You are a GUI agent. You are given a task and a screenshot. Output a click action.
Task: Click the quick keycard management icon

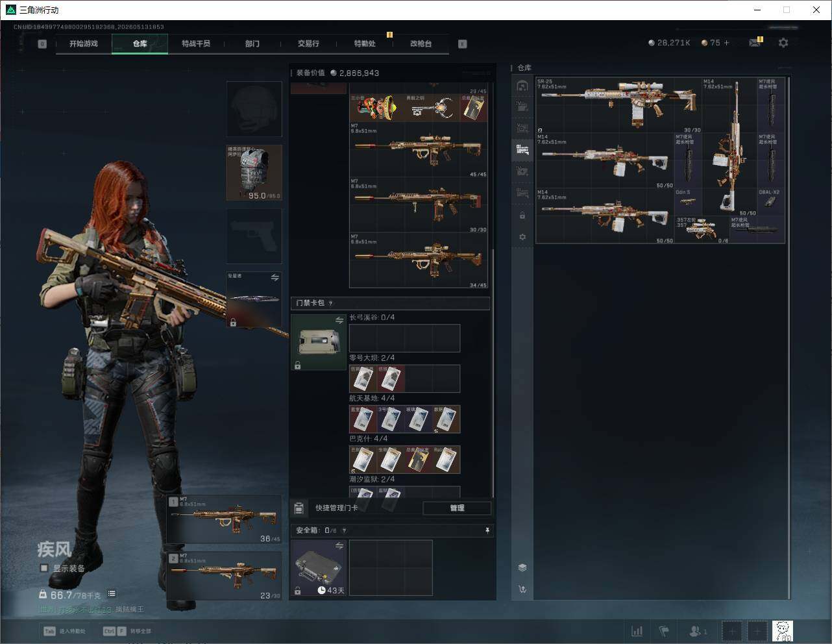click(x=299, y=508)
